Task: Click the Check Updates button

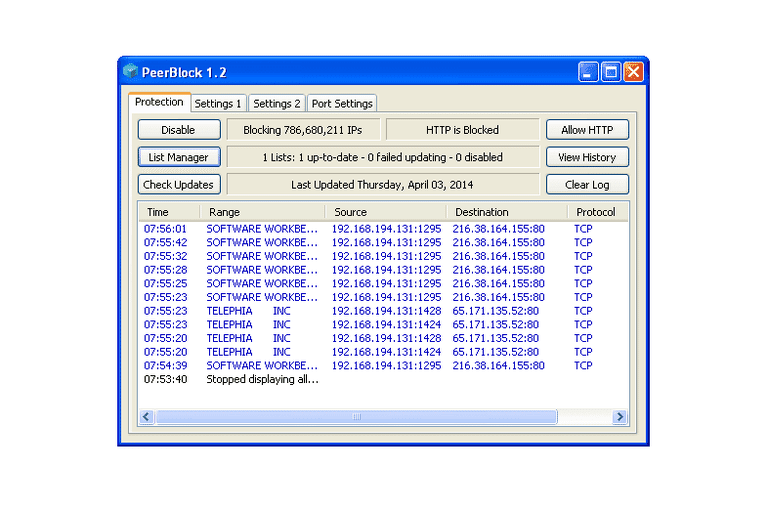Action: 179,185
